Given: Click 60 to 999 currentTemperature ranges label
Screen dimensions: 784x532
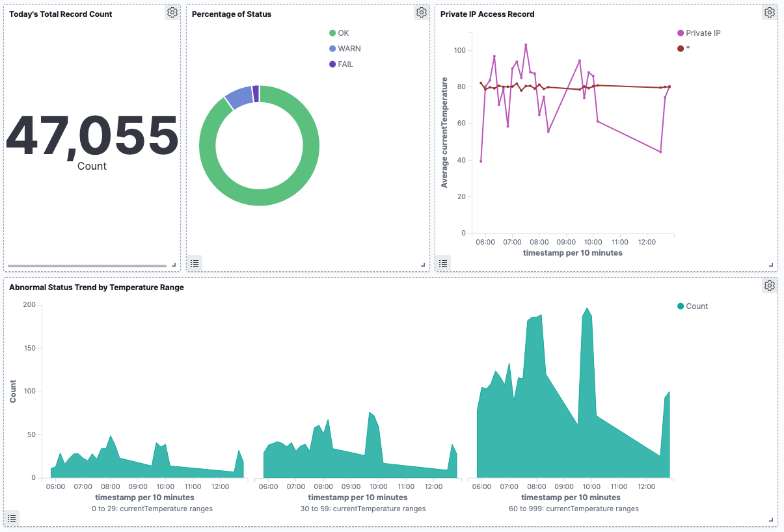Looking at the screenshot, I should [574, 509].
